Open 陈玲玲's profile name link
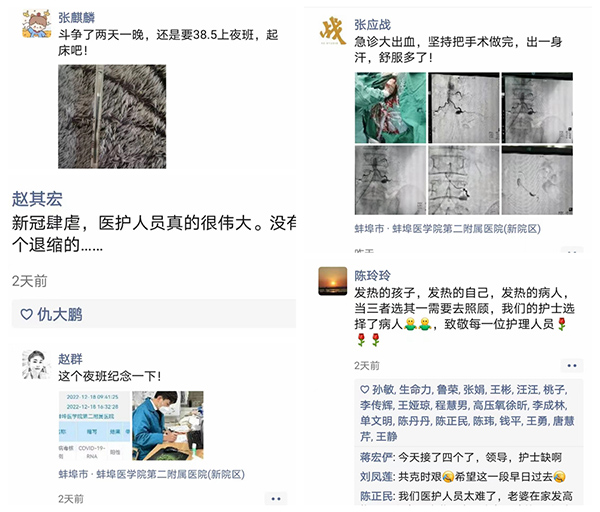 click(372, 275)
